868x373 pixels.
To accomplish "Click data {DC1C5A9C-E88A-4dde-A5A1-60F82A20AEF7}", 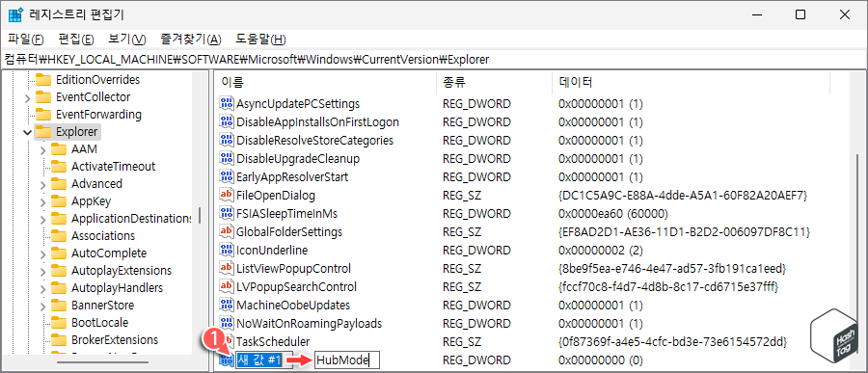I will 684,195.
